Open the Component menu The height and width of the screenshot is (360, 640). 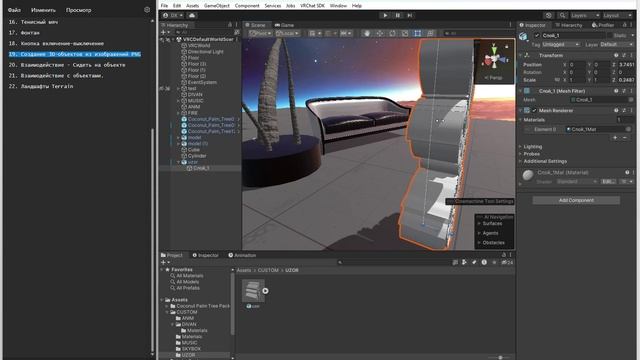[247, 6]
